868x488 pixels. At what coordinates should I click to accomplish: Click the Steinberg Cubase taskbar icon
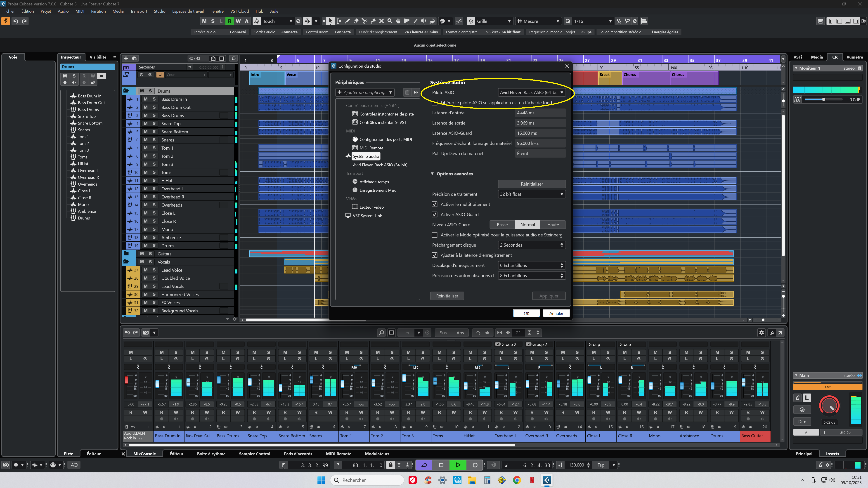point(546,480)
